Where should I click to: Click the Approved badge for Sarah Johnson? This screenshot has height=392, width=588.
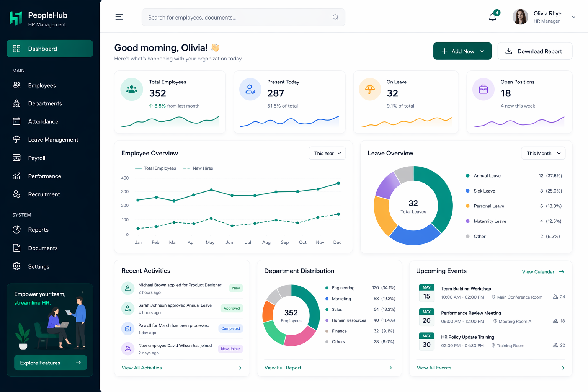click(232, 308)
